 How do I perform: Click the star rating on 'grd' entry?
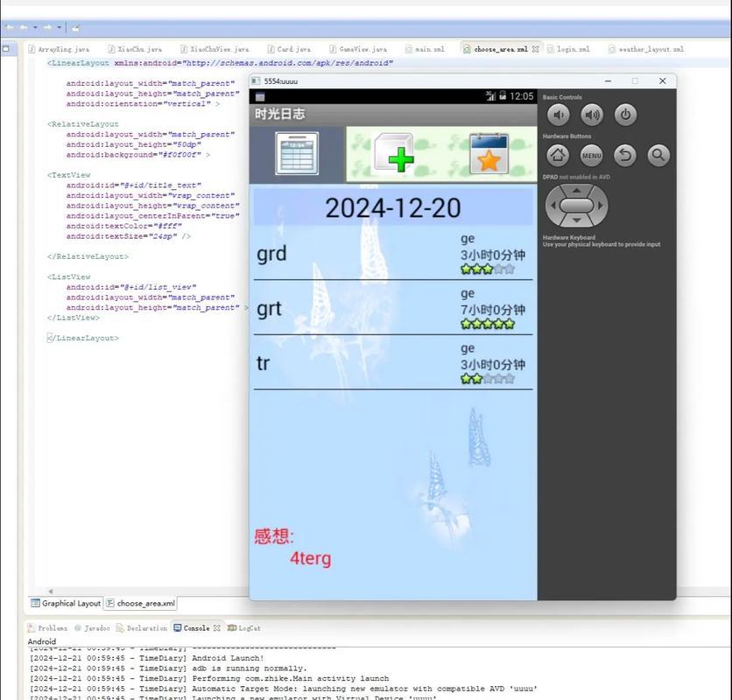click(x=487, y=269)
